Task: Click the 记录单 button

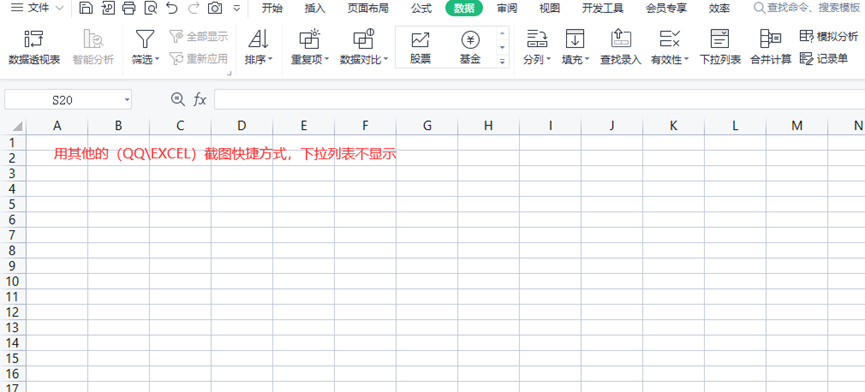Action: point(824,58)
